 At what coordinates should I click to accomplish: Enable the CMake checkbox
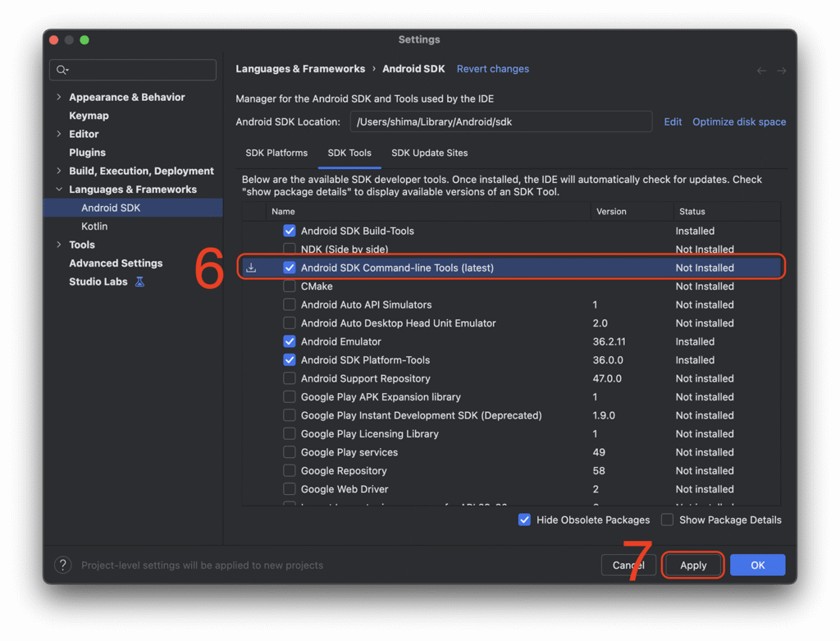pos(290,286)
